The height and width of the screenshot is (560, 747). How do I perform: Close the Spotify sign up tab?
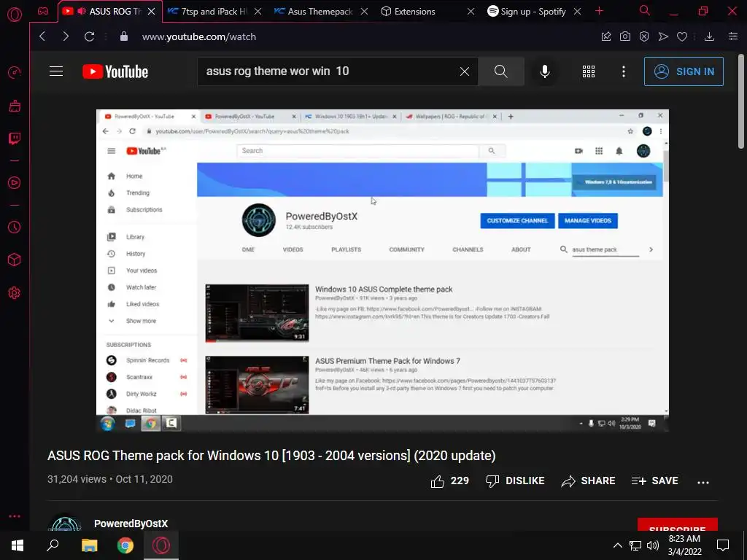(577, 12)
